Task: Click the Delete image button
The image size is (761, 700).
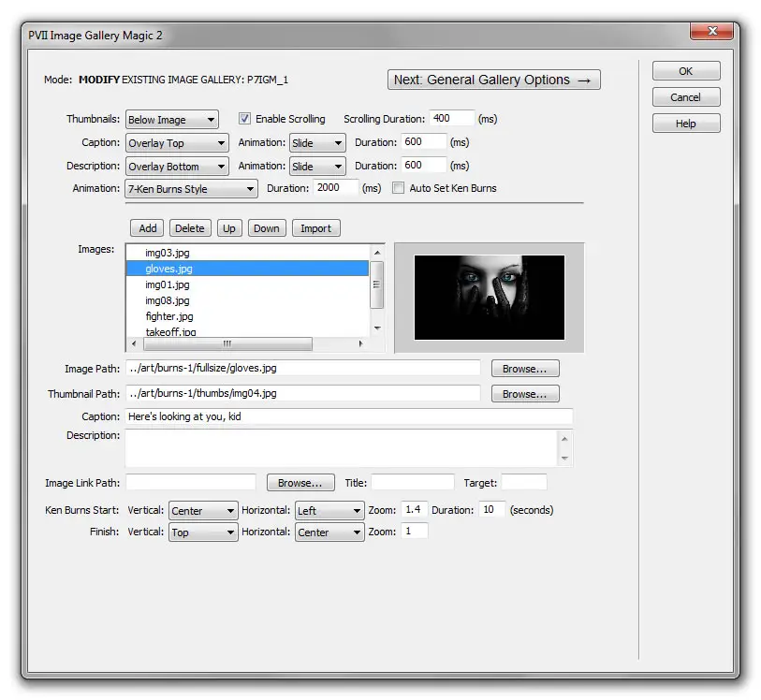Action: [190, 228]
